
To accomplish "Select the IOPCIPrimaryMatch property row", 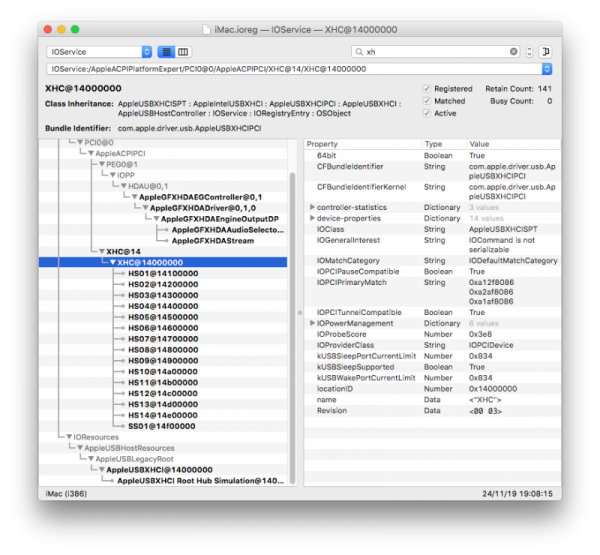I will [432, 292].
